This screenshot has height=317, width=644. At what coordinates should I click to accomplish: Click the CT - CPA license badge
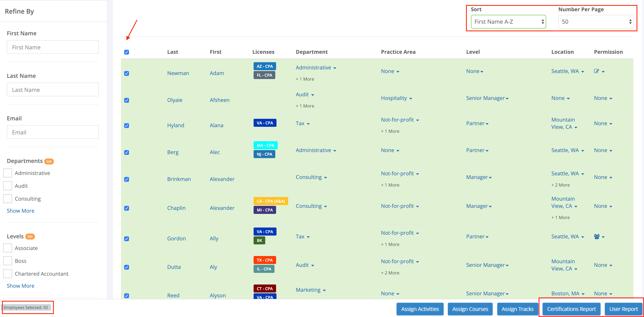pyautogui.click(x=264, y=289)
